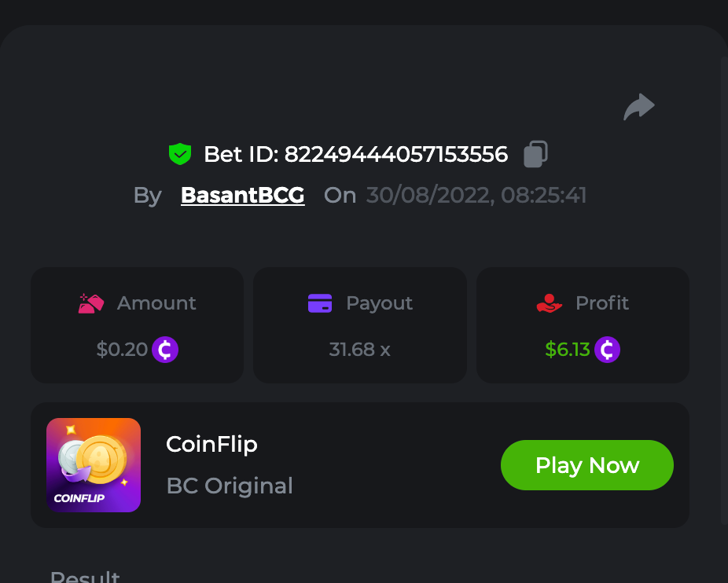This screenshot has height=583, width=728.
Task: Click the $0.20 amount value
Action: tap(122, 350)
